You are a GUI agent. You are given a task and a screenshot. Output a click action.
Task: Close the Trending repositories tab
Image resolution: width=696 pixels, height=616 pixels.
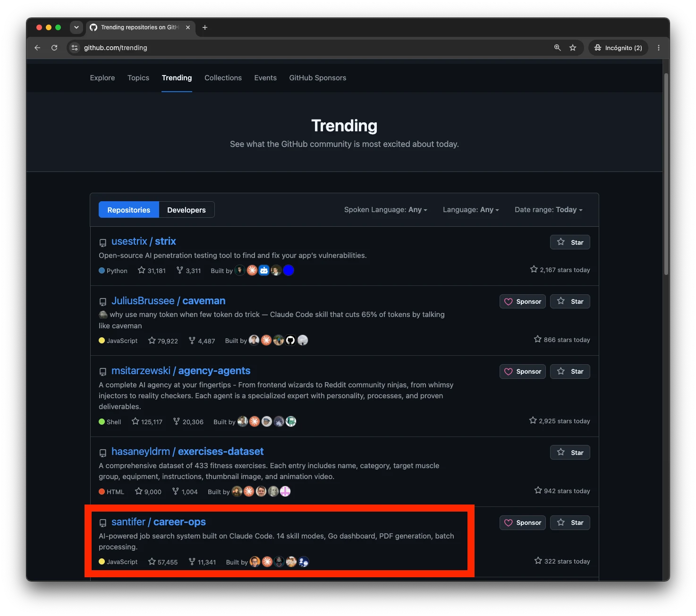188,27
